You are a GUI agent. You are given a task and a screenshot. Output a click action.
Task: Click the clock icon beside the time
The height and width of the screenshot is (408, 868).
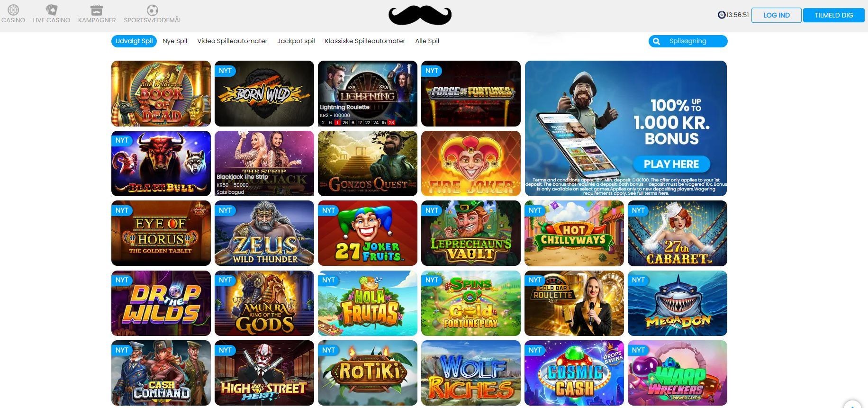(x=722, y=15)
